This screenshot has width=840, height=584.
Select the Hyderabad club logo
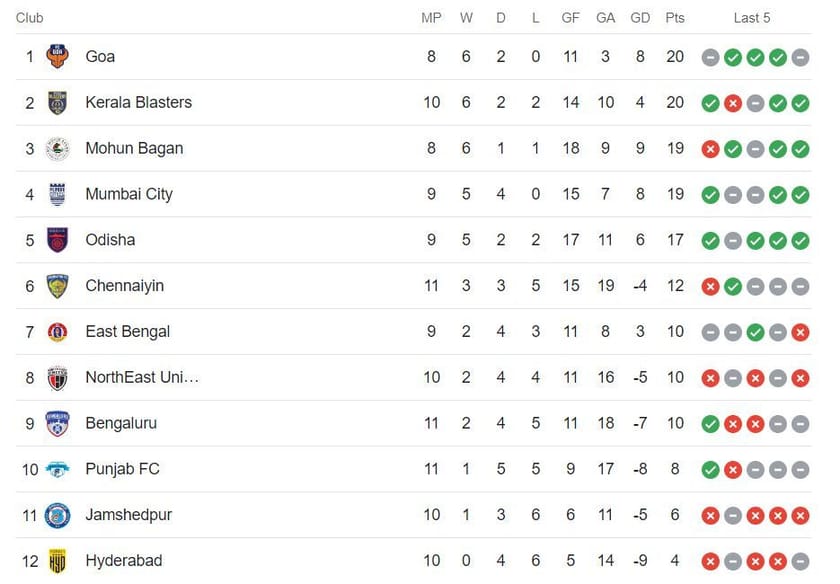tap(57, 561)
